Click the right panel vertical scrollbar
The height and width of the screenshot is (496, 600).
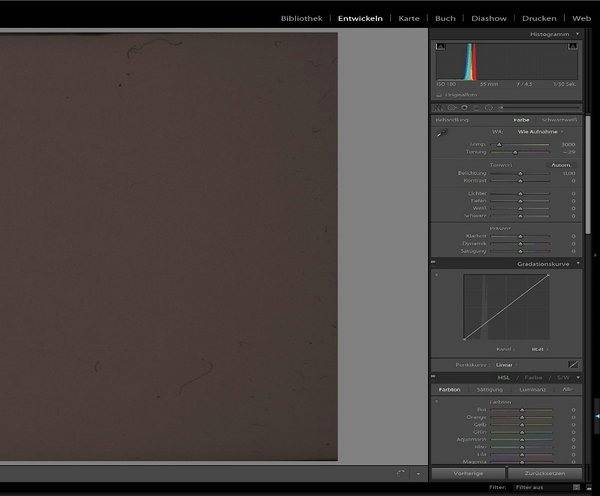[588, 174]
